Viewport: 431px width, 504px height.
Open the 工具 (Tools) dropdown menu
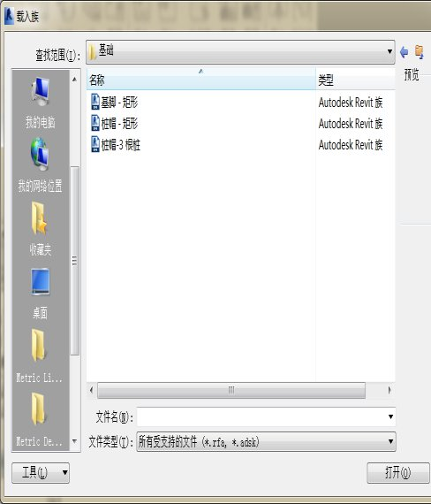point(41,472)
